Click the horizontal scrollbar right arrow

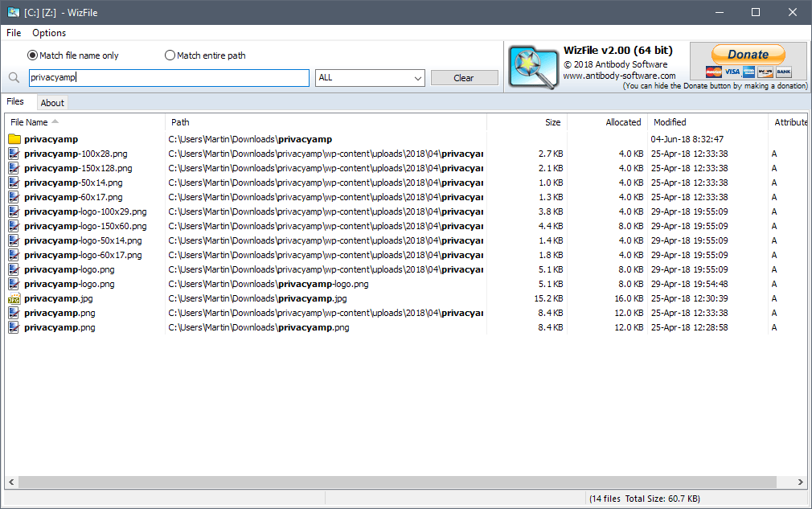tap(801, 482)
